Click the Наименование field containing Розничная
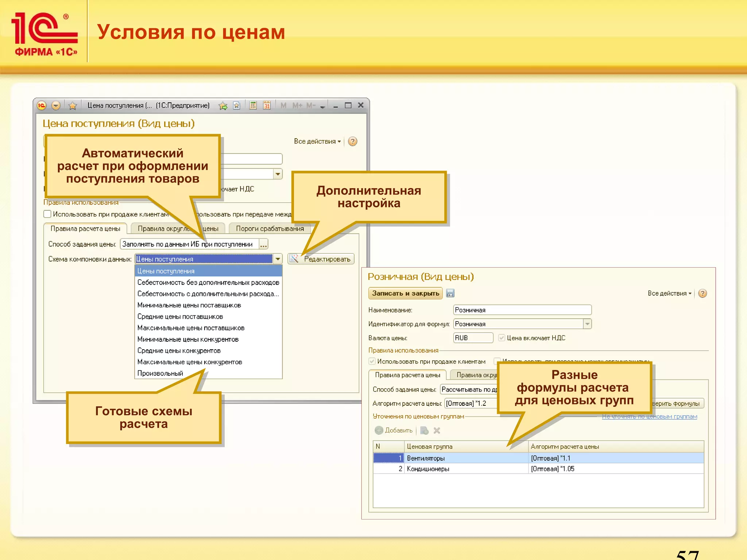This screenshot has height=560, width=747. [x=522, y=310]
